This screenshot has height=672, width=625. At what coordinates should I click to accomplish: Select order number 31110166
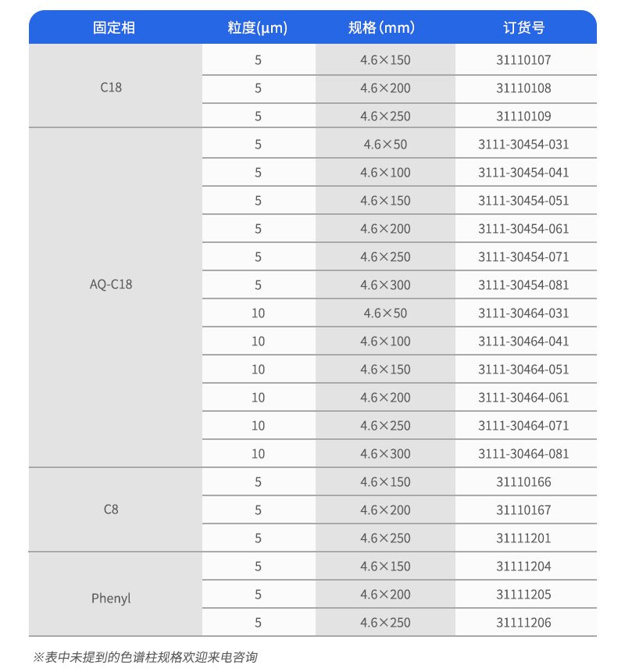coord(523,481)
